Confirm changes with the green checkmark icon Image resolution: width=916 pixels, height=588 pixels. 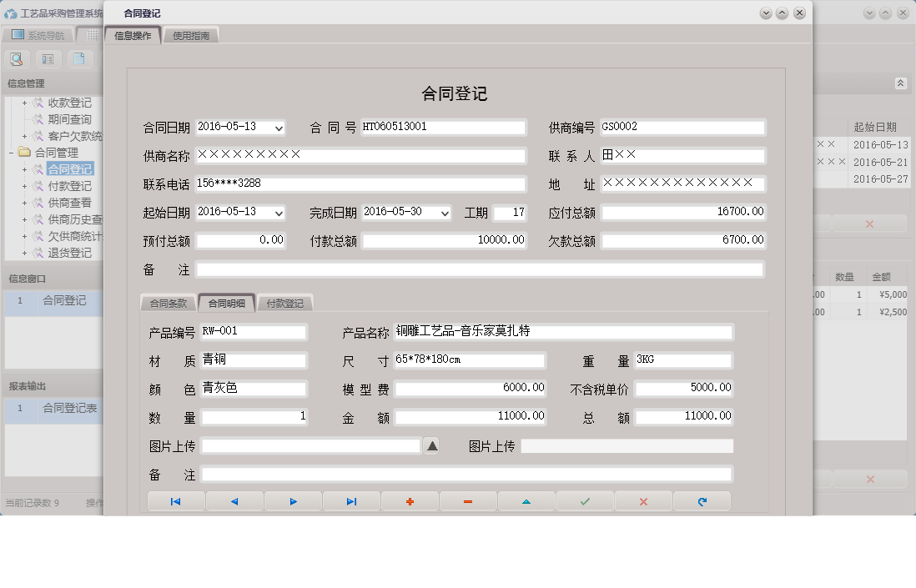click(x=585, y=500)
